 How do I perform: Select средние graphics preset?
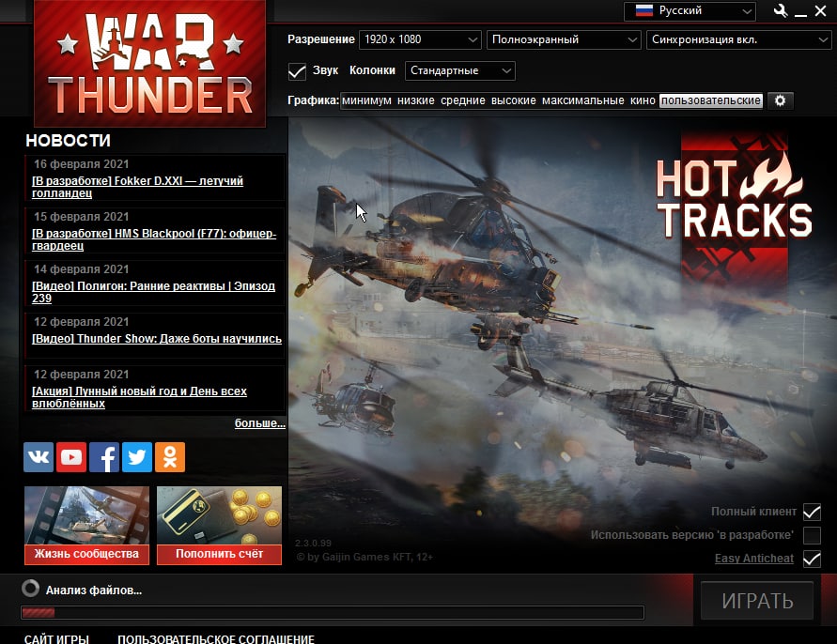(463, 100)
